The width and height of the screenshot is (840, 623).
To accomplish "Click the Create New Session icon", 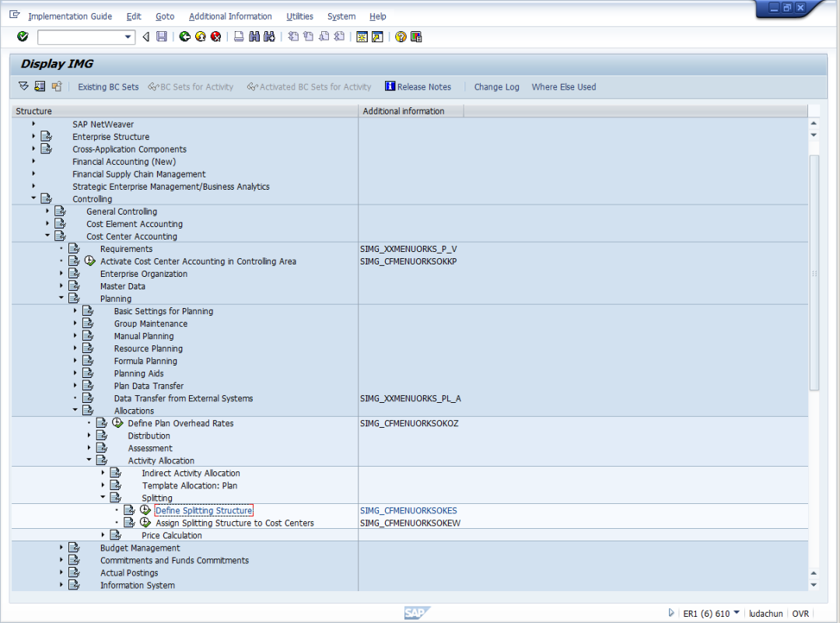I will (362, 37).
